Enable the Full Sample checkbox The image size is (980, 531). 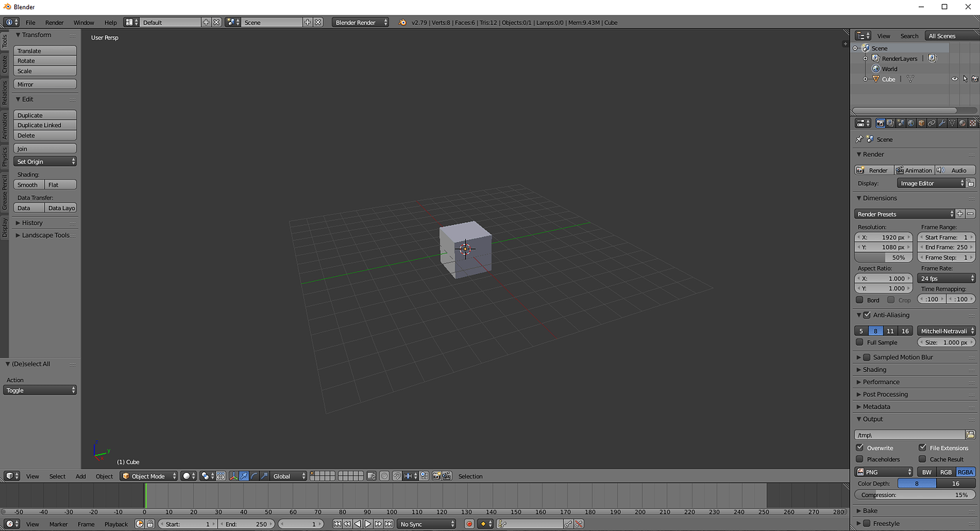(x=859, y=342)
